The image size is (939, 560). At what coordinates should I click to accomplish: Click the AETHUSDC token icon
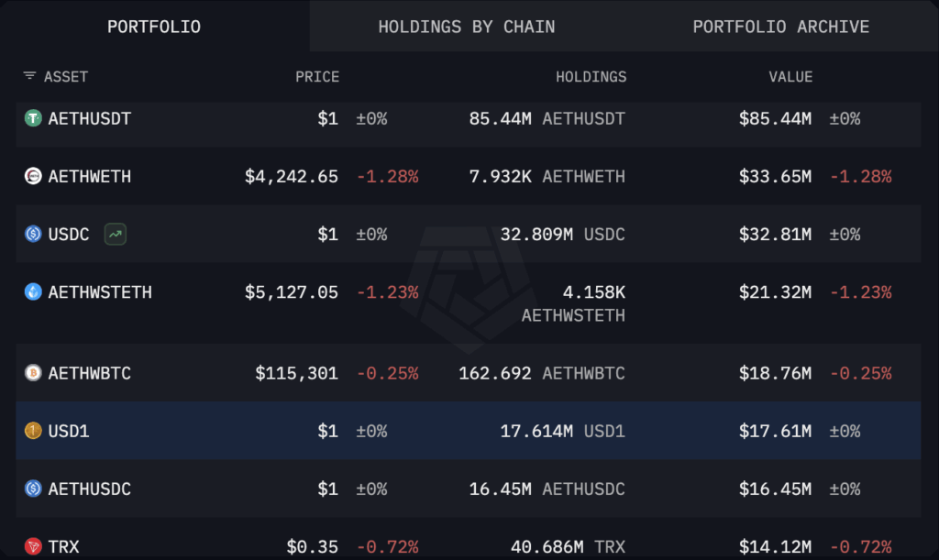click(33, 489)
